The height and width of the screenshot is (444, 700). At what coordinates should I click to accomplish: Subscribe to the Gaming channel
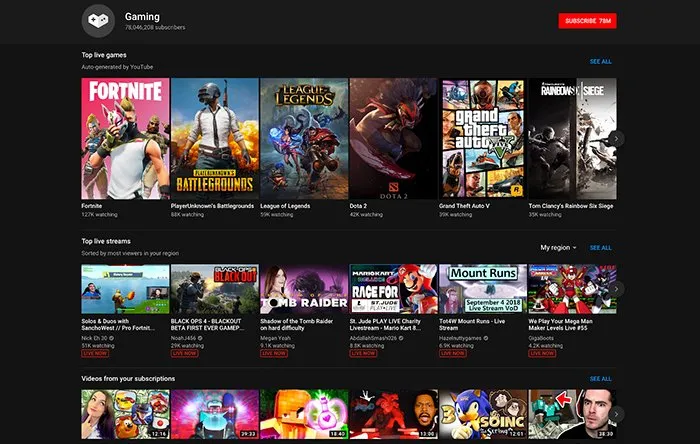point(587,20)
